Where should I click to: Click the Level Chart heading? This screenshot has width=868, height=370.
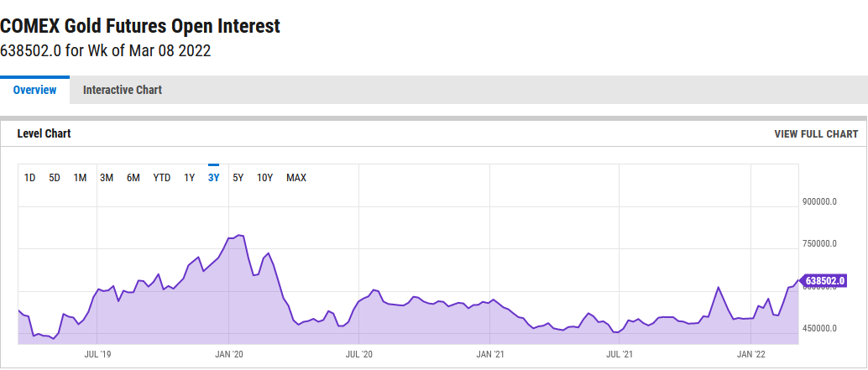point(44,134)
